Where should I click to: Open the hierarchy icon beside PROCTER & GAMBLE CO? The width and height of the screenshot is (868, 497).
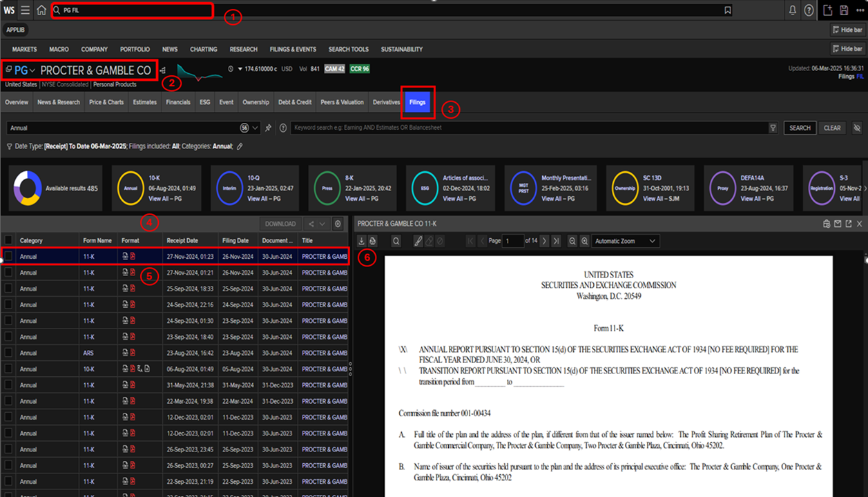pyautogui.click(x=163, y=70)
